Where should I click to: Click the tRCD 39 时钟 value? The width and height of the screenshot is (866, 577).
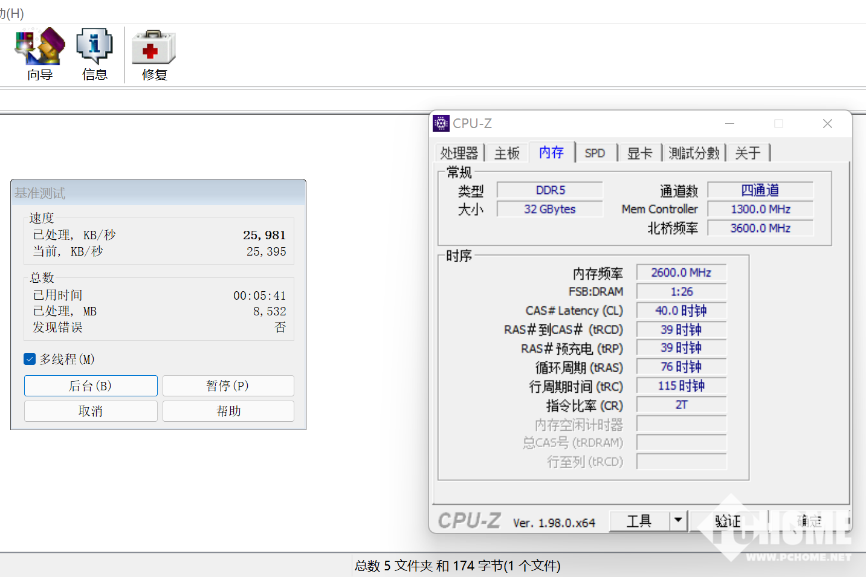click(682, 330)
